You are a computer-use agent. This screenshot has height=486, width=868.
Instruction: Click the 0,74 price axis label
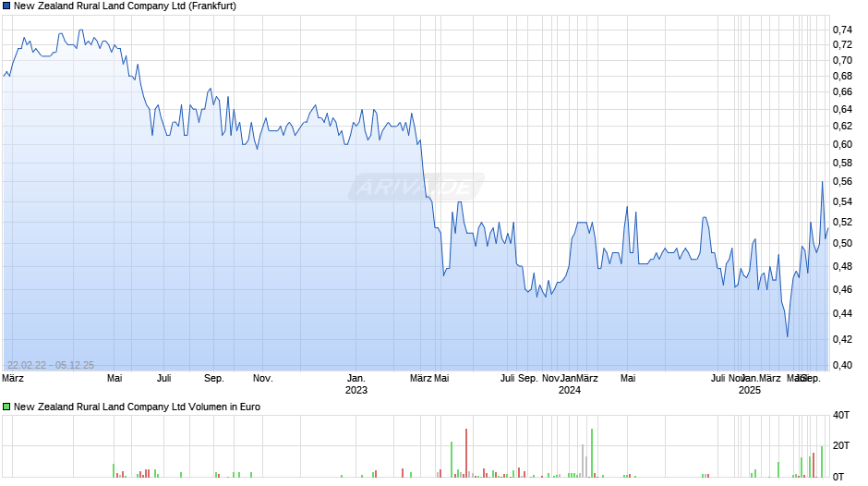pos(842,30)
